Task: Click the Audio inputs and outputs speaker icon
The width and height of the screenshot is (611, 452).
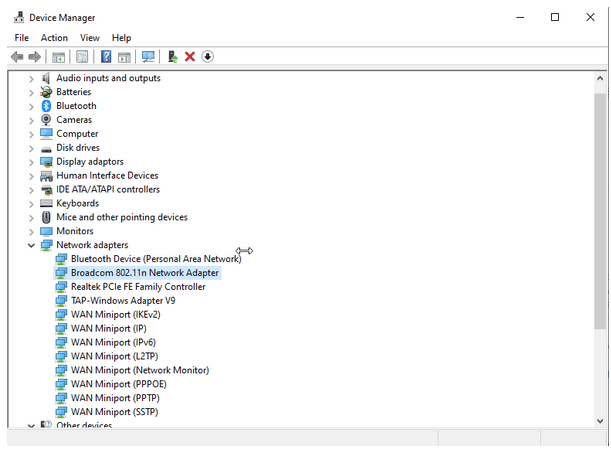Action: point(46,78)
